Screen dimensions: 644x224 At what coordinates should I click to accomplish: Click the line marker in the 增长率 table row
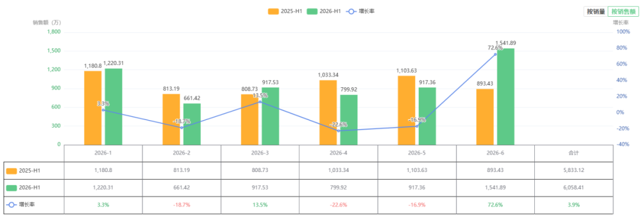click(x=12, y=205)
